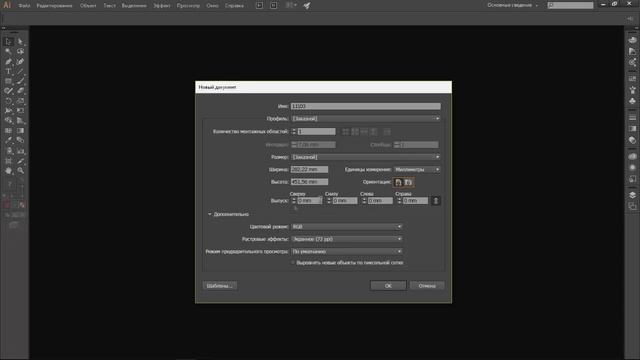Select the Direct Selection tool
Screen dimensions: 640x360
pos(20,42)
